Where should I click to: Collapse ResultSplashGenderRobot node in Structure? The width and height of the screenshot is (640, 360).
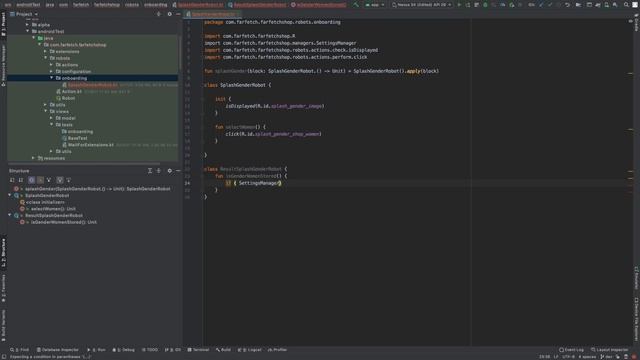[x=10, y=215]
